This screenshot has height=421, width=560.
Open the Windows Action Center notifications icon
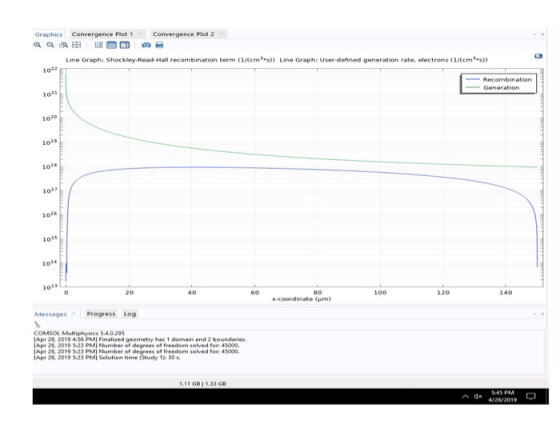point(531,396)
